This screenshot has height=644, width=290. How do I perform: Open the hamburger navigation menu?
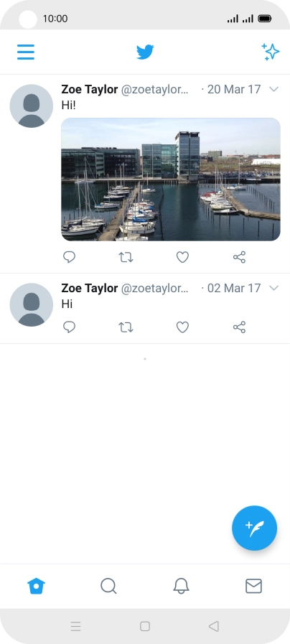pos(25,52)
